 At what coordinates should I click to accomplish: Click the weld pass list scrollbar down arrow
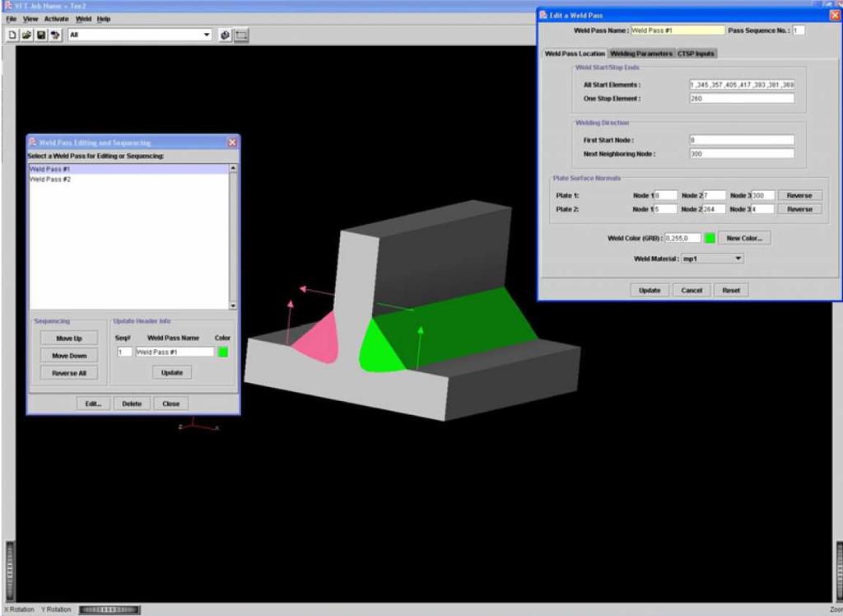coord(233,306)
